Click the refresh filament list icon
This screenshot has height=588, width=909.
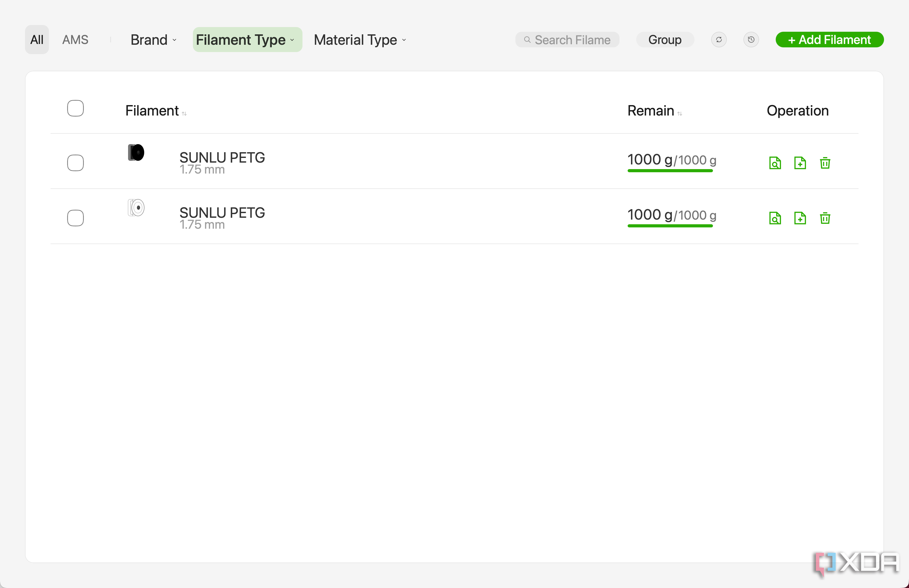point(719,40)
